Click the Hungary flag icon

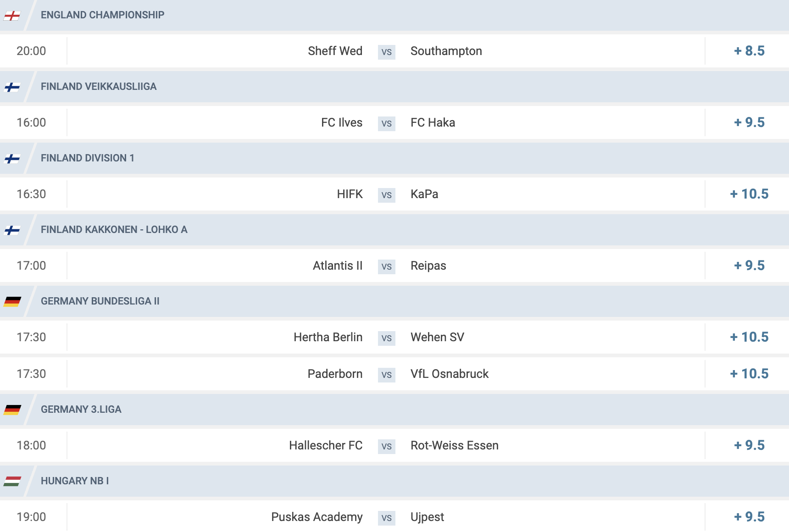12,482
